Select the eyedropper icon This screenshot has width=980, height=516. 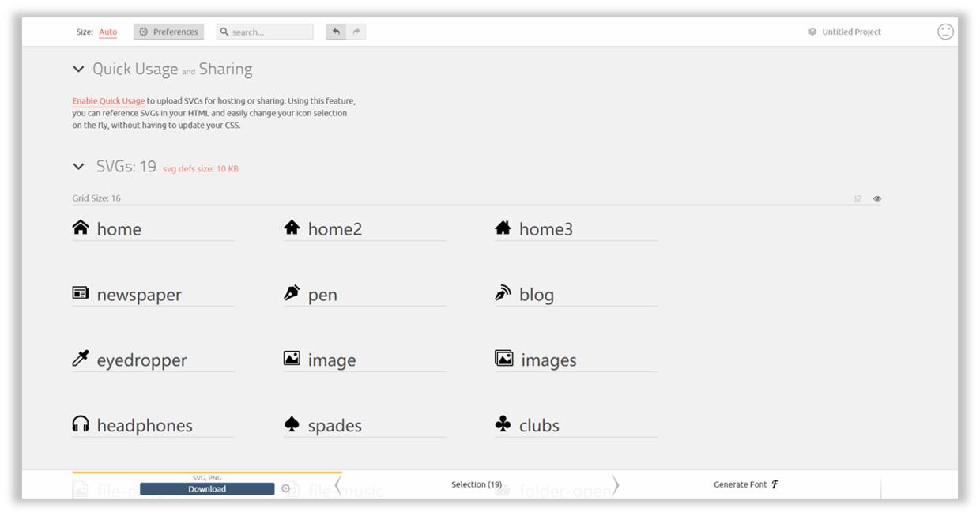coord(81,359)
